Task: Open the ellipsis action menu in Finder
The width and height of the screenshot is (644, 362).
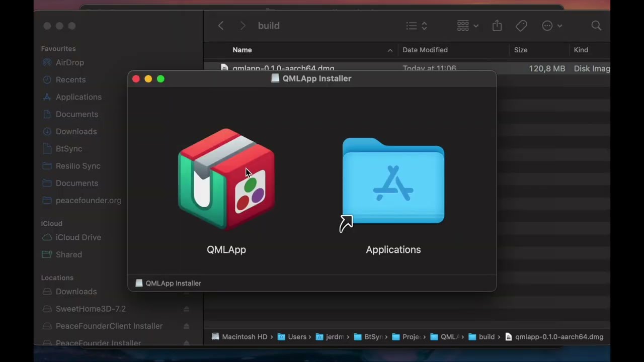Action: tap(552, 26)
